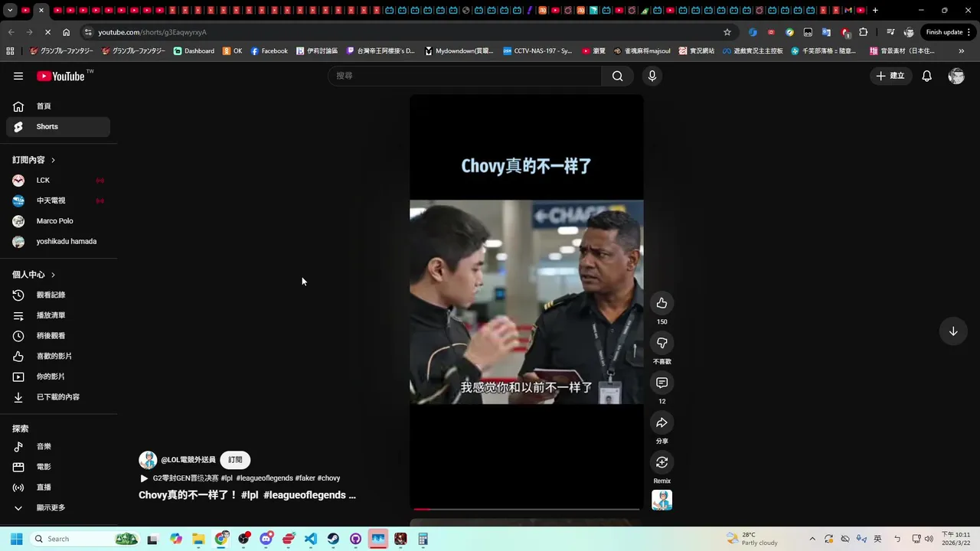Screen dimensions: 980x551
Task: Open 播放清單 playlists
Action: [x=58, y=315]
